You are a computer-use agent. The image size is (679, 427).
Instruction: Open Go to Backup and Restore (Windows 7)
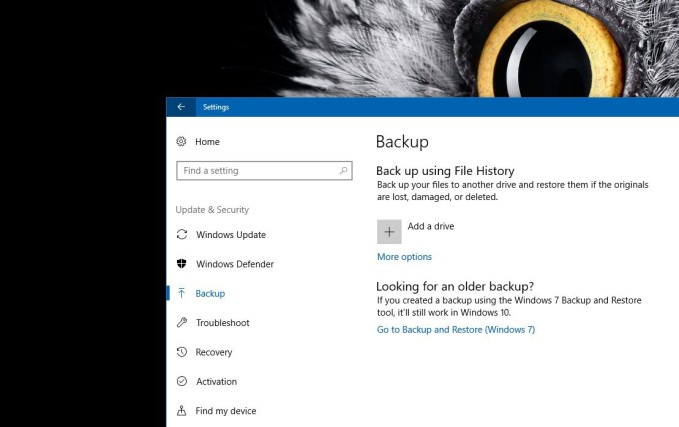pos(456,330)
